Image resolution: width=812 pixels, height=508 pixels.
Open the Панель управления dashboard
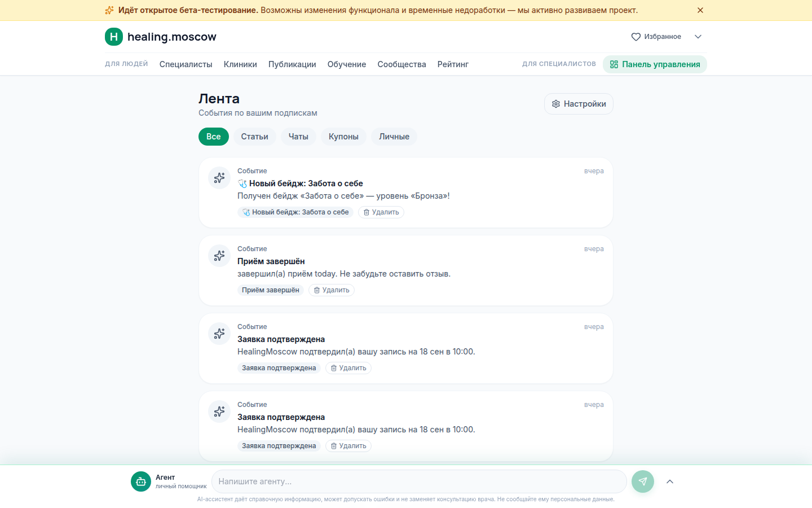click(x=655, y=64)
